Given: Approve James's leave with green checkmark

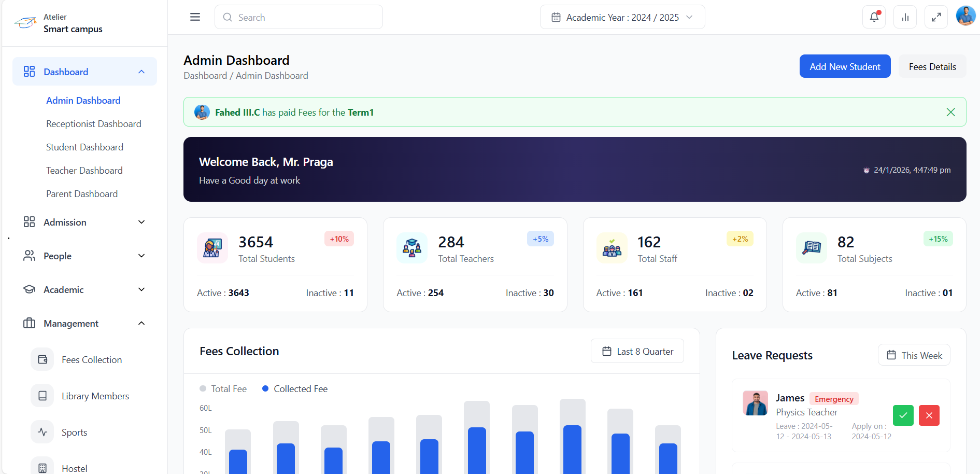Looking at the screenshot, I should coord(903,415).
